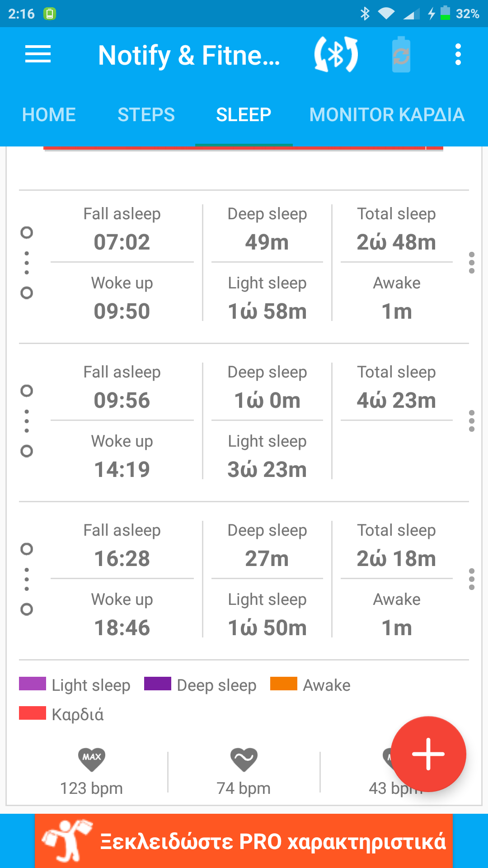Open options for the 07:02 sleep entry

(471, 263)
